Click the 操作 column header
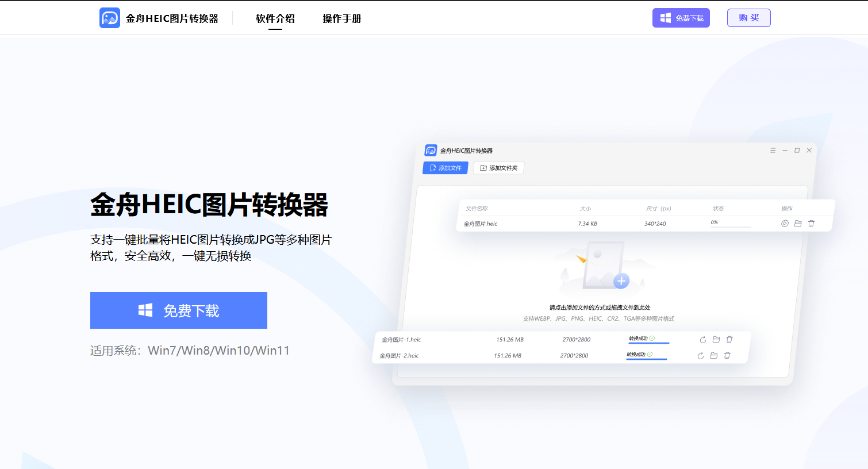 click(x=787, y=209)
